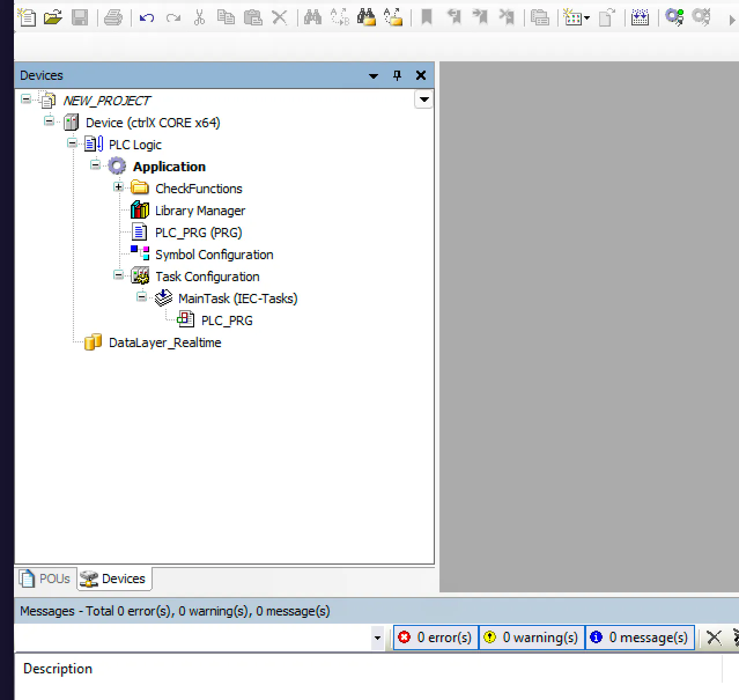Screen dimensions: 739x700
Task: Click the Toggle Bookmark icon
Action: pos(427,18)
